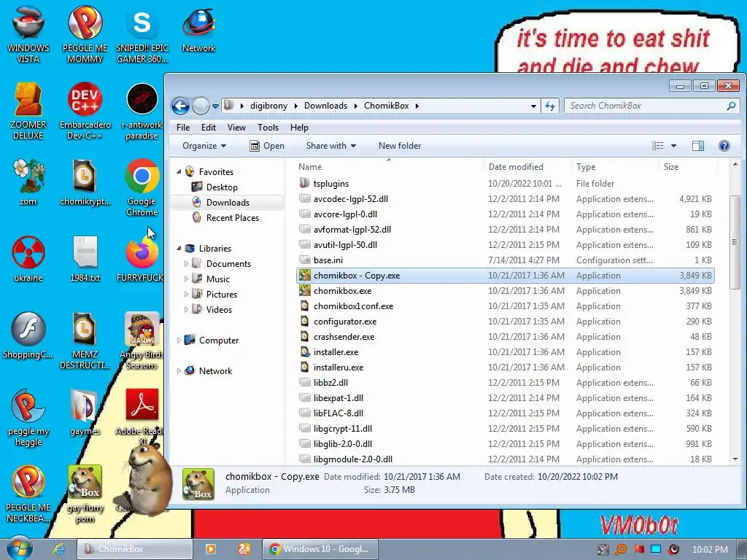Image resolution: width=747 pixels, height=560 pixels.
Task: Open the Share with dropdown
Action: pos(330,146)
